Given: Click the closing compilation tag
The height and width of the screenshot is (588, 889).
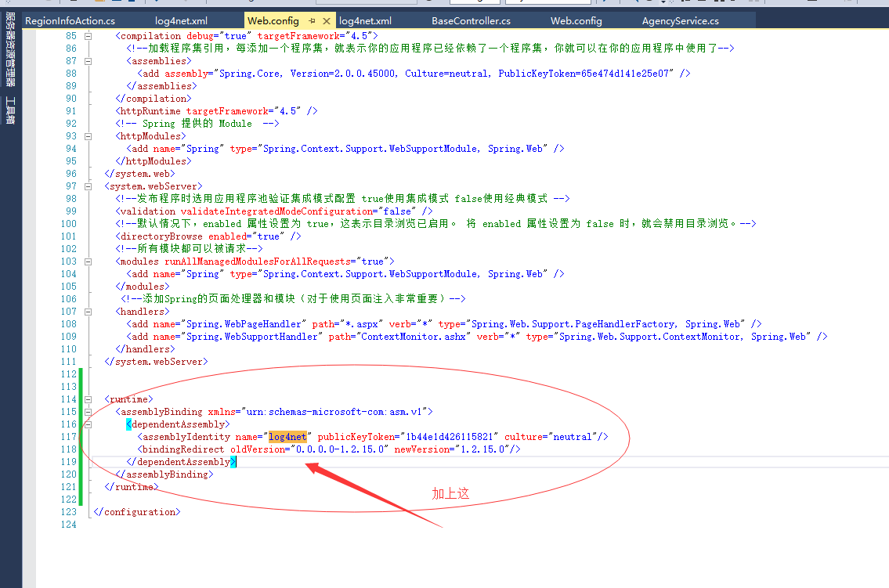Looking at the screenshot, I should click(x=154, y=99).
